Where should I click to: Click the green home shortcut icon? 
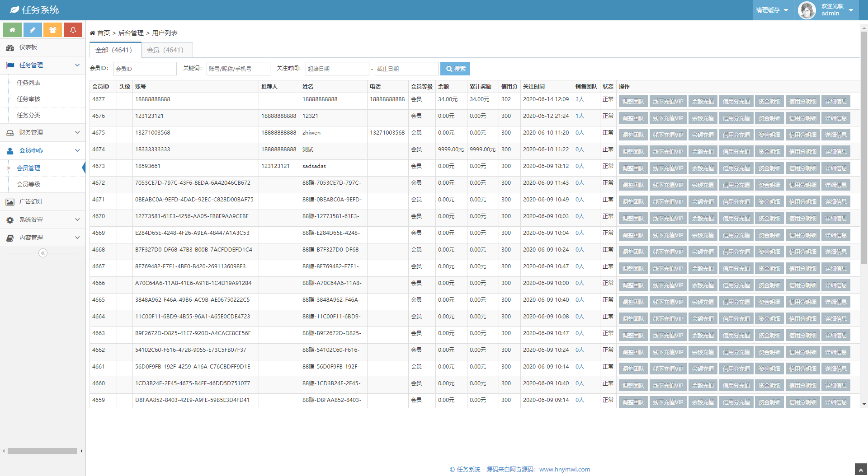[13, 30]
